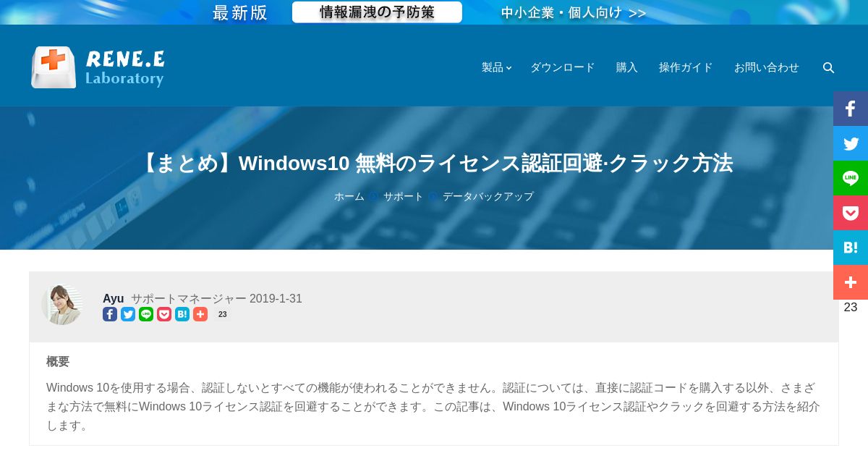Click the small plus share icon under author
Screen dimensions: 868x456
tap(200, 314)
